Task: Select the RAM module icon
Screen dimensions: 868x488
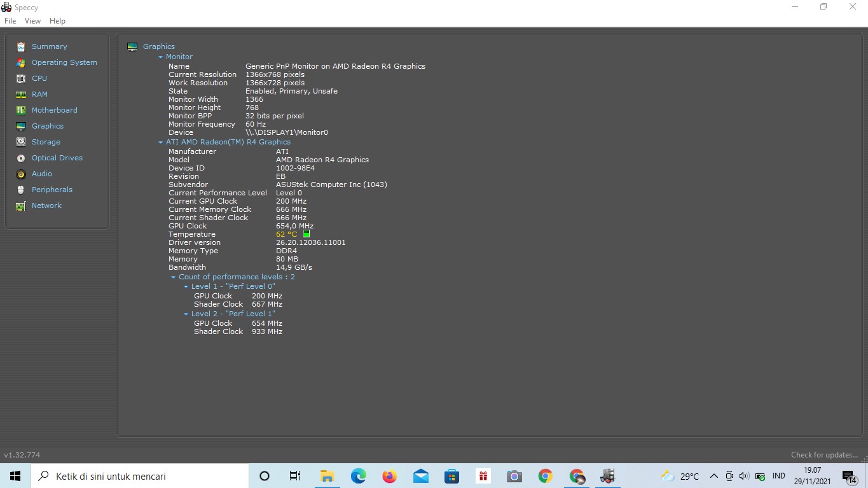Action: [21, 94]
